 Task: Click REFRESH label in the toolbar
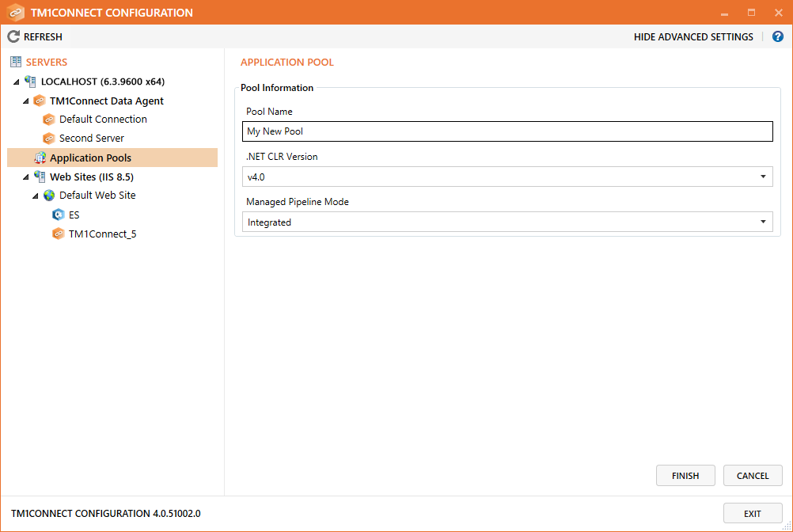43,37
